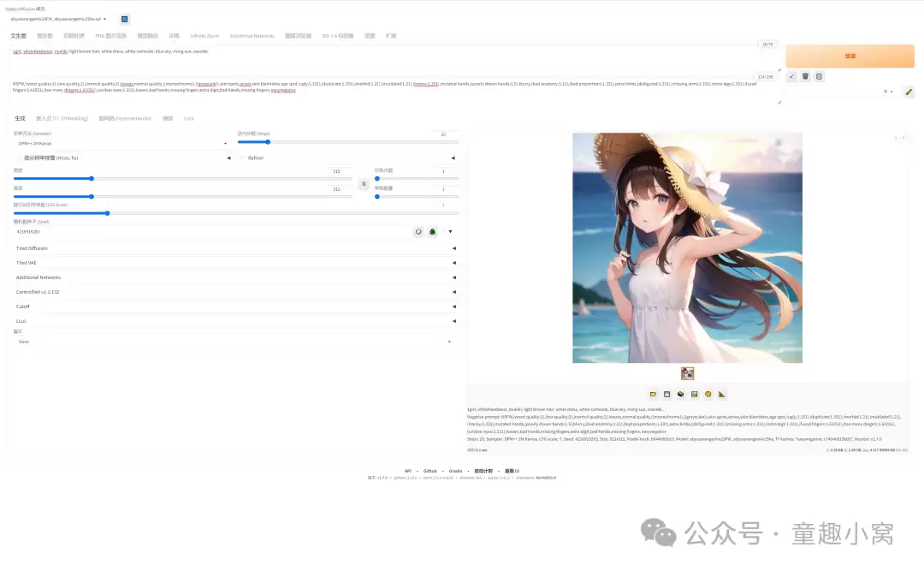Send image to inpaint via palette icon

pyautogui.click(x=708, y=394)
